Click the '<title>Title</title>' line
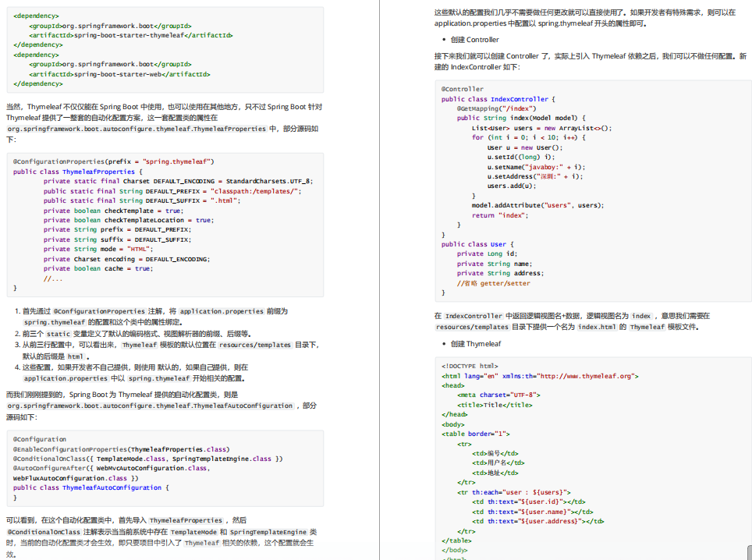The image size is (752, 560). (495, 405)
